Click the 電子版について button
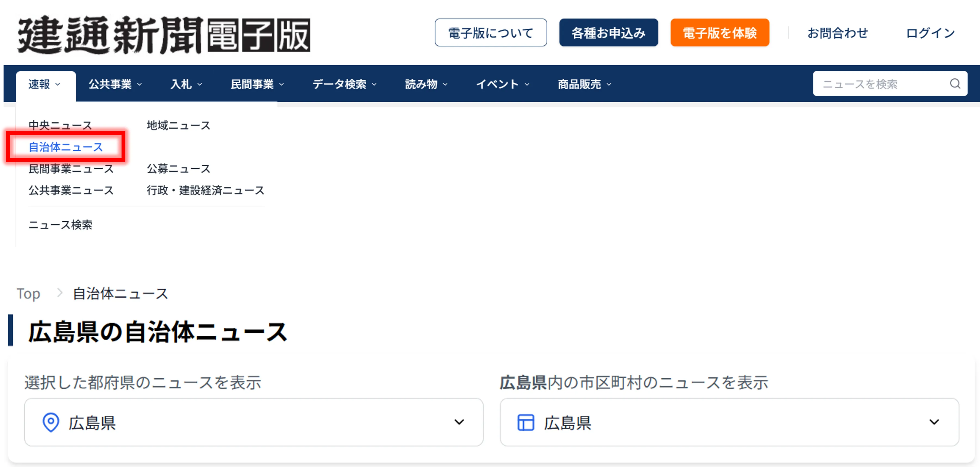The image size is (980, 467). click(491, 33)
